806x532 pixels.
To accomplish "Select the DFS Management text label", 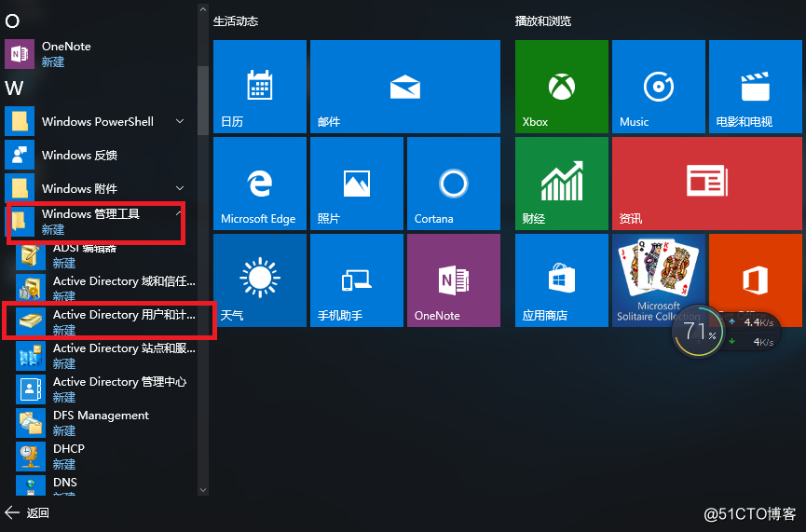I will pyautogui.click(x=101, y=416).
